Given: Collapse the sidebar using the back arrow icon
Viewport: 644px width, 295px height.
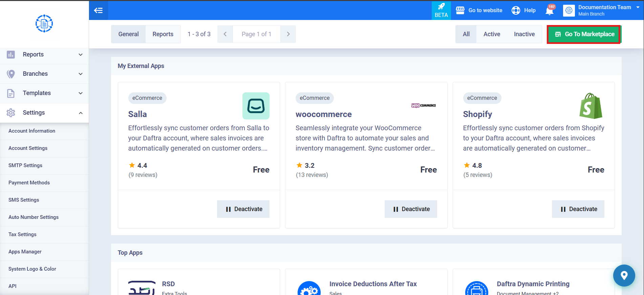Looking at the screenshot, I should [98, 10].
